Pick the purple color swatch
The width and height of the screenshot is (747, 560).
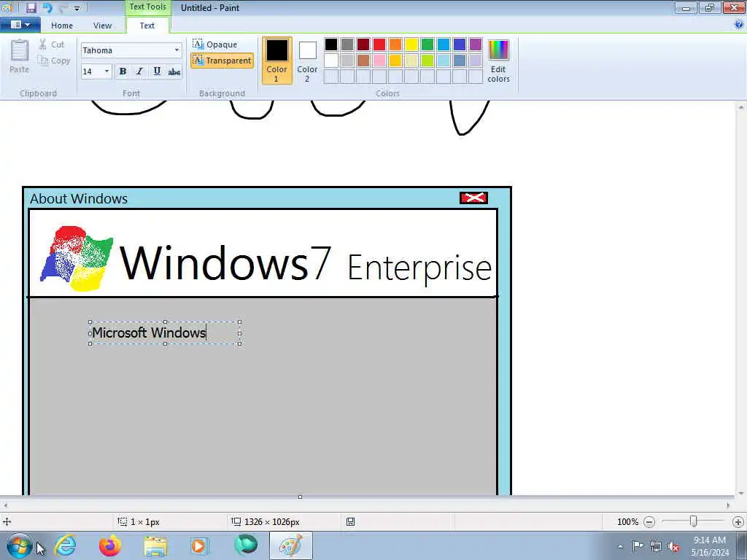tap(476, 44)
